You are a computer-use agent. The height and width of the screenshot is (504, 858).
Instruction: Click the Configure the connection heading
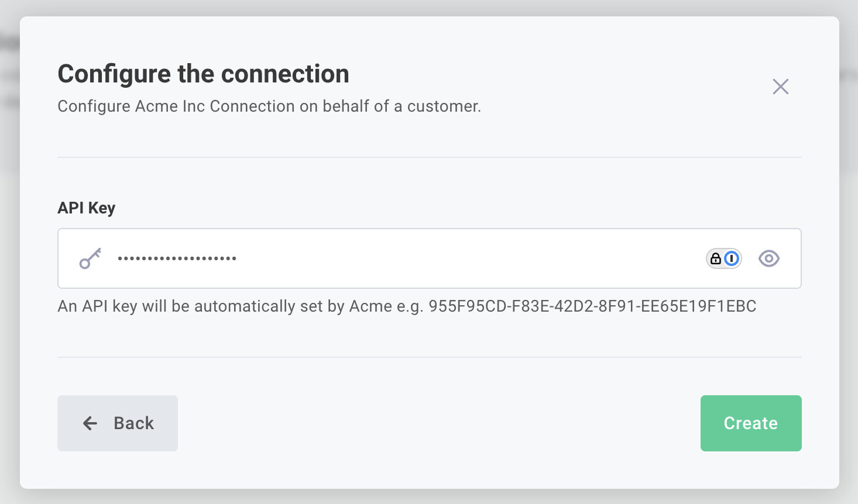tap(203, 74)
